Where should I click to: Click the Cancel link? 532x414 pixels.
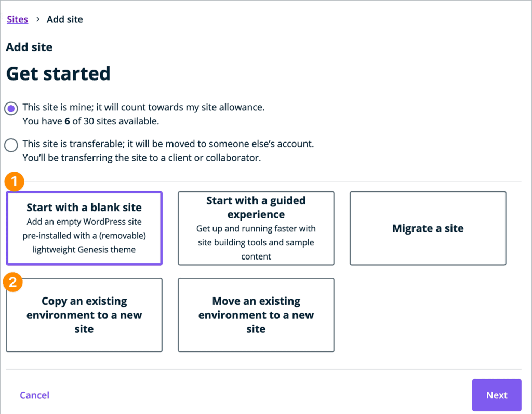[34, 395]
